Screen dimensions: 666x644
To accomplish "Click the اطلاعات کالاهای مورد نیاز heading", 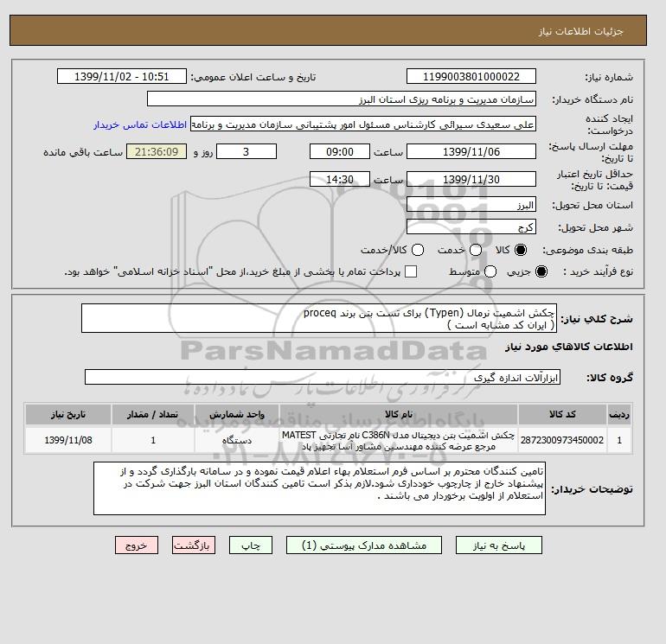I will click(x=569, y=347).
